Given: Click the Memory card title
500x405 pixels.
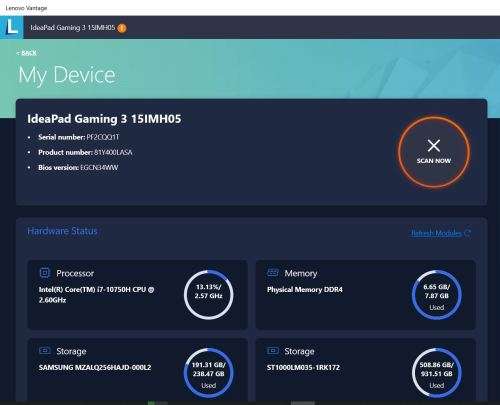Looking at the screenshot, I should coord(301,273).
